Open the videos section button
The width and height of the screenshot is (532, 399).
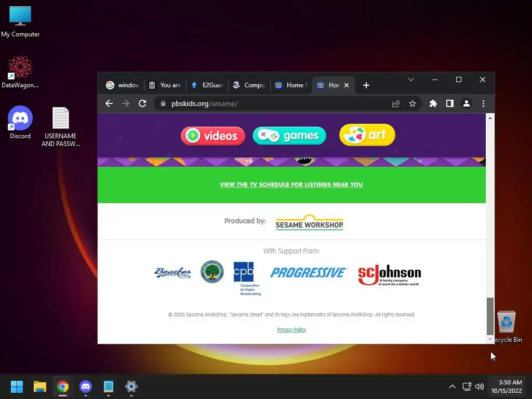pyautogui.click(x=212, y=136)
